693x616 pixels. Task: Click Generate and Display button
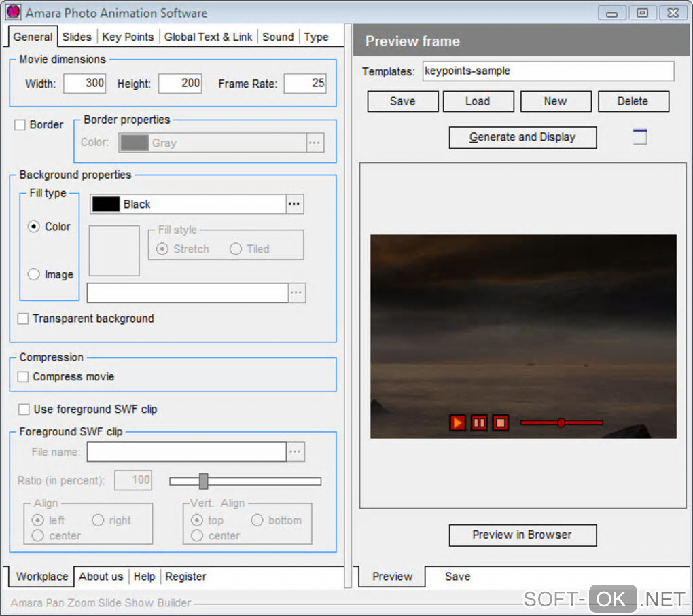(x=522, y=137)
